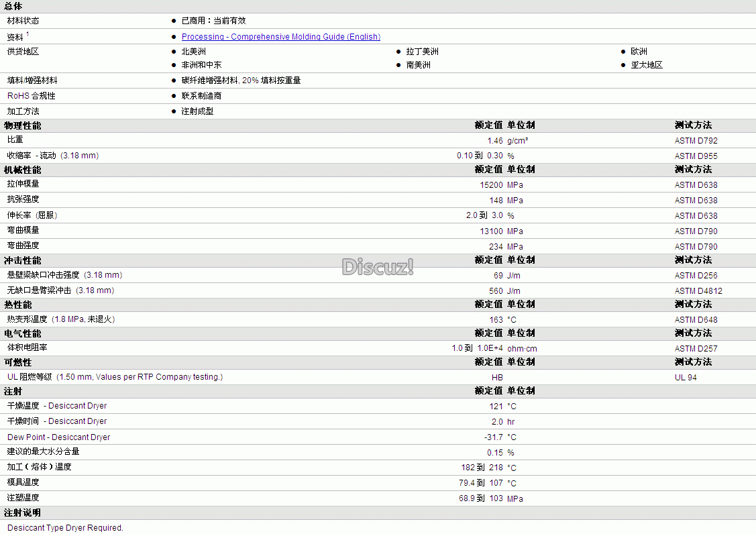The image size is (756, 534).
Task: Click the 体积电阻率 row label
Action: (27, 348)
